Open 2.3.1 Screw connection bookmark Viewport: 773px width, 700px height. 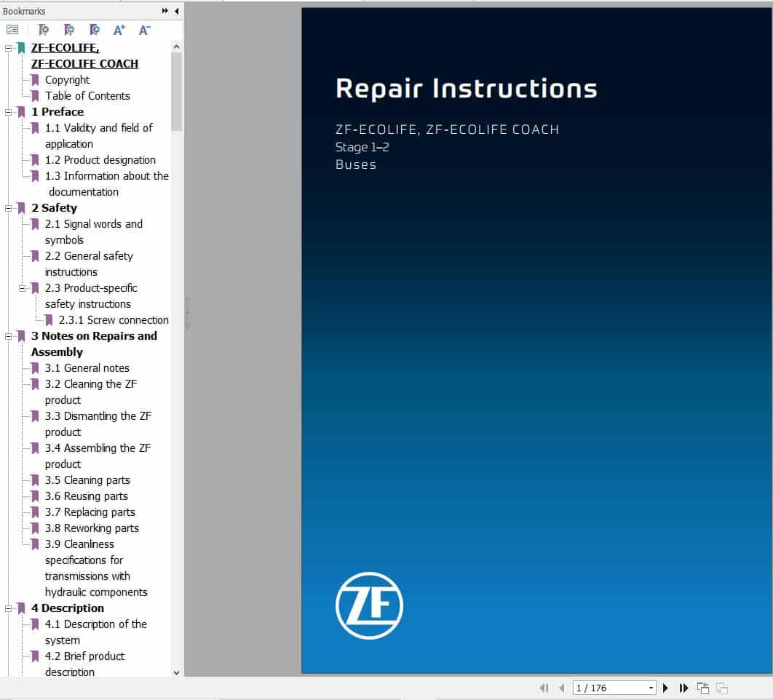click(114, 320)
